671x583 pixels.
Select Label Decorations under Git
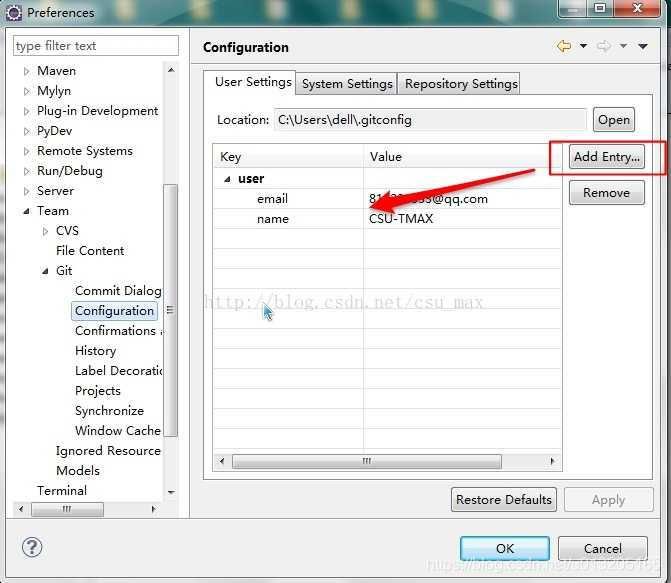(119, 371)
